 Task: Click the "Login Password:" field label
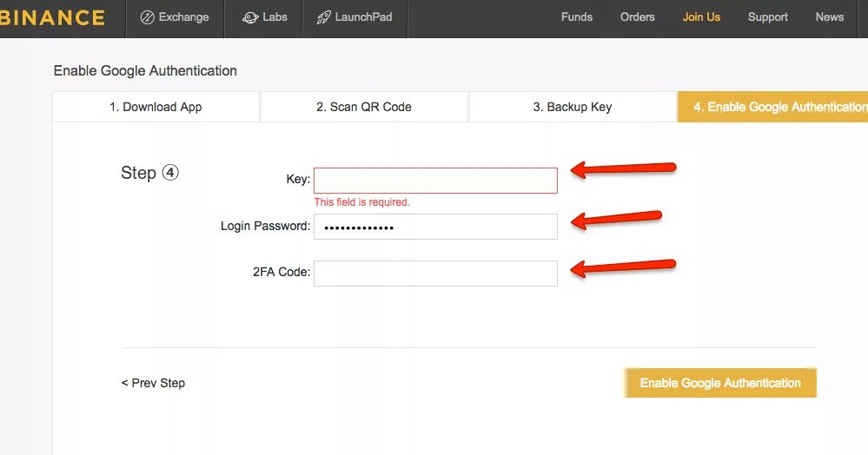(265, 226)
